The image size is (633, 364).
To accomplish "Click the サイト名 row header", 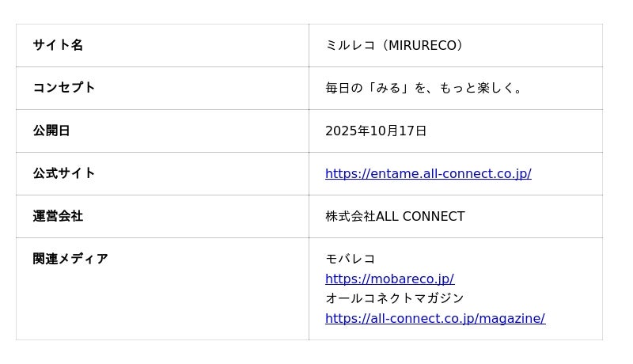I will pos(58,45).
